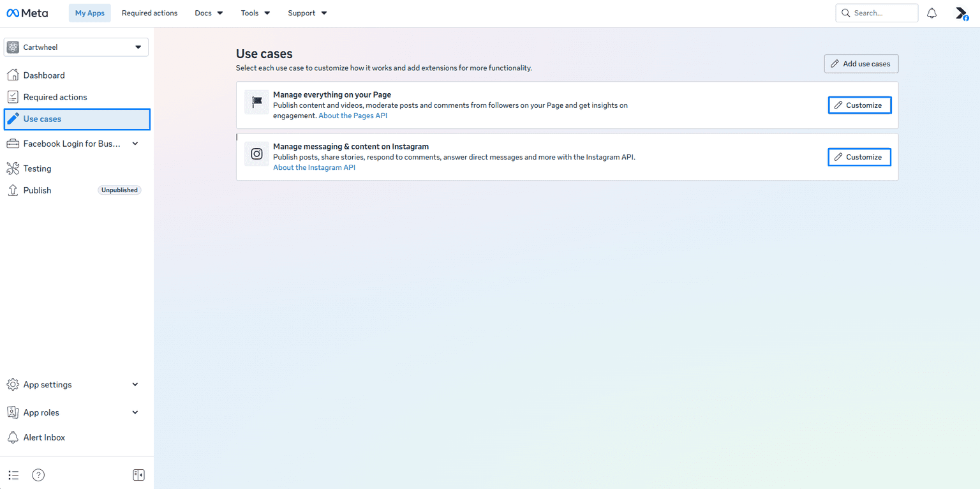980x489 pixels.
Task: Click 'Manage everything on your Page' heading
Action: click(x=332, y=94)
